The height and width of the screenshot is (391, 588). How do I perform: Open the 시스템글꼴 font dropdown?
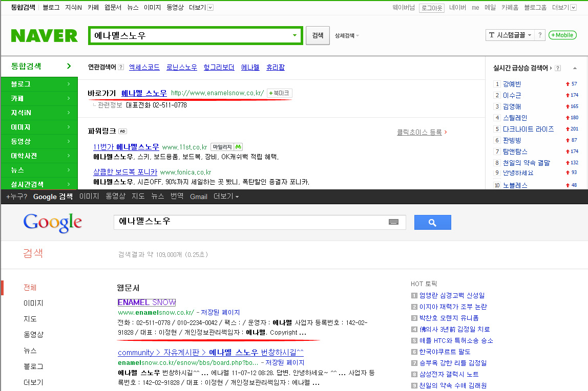click(510, 35)
